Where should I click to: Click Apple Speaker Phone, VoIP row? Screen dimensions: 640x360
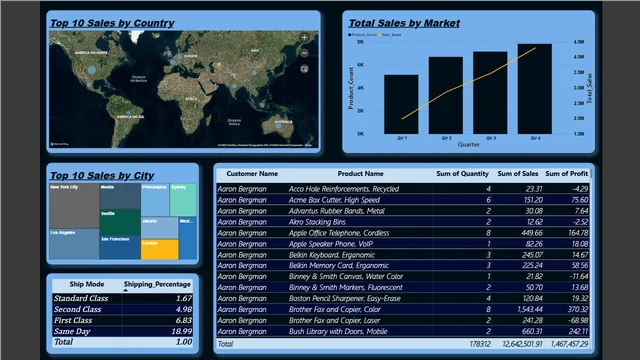click(x=403, y=244)
